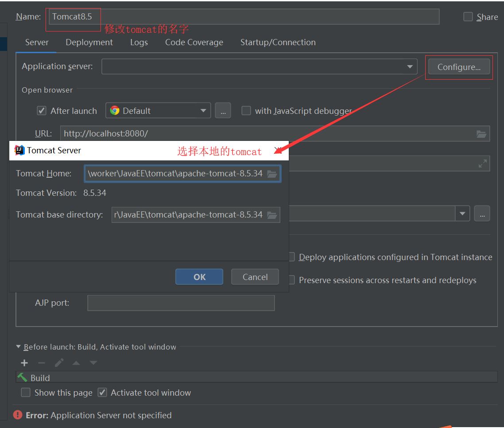Click the Configure... button
The height and width of the screenshot is (428, 504).
pos(459,67)
